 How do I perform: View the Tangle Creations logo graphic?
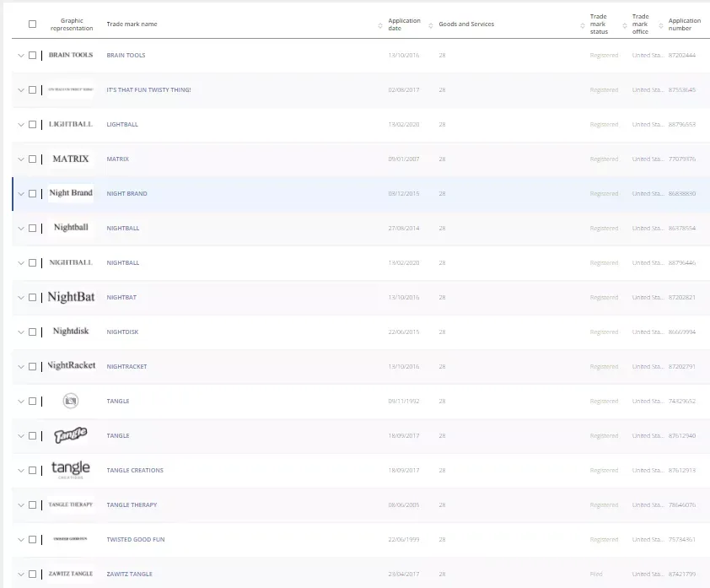point(71,471)
